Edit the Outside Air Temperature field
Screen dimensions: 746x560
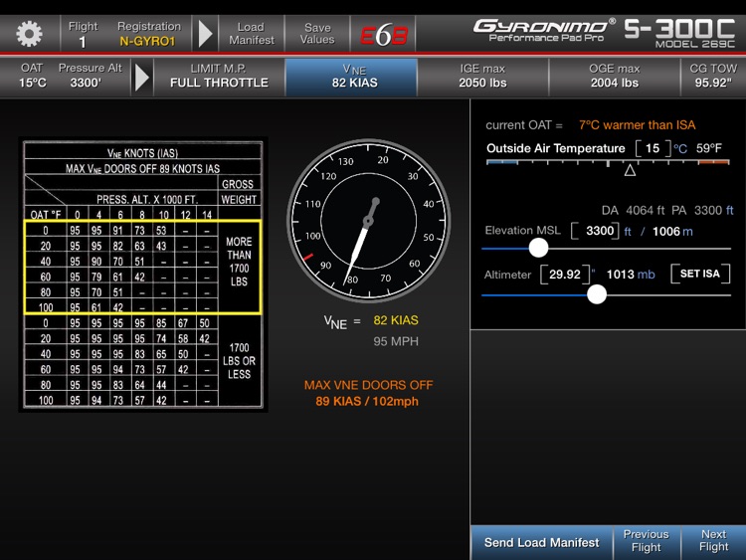tap(653, 148)
